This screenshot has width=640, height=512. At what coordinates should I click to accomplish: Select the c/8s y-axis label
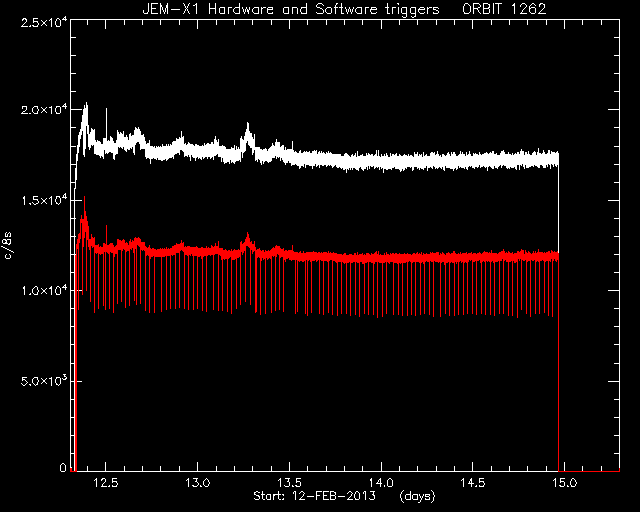pos(8,246)
